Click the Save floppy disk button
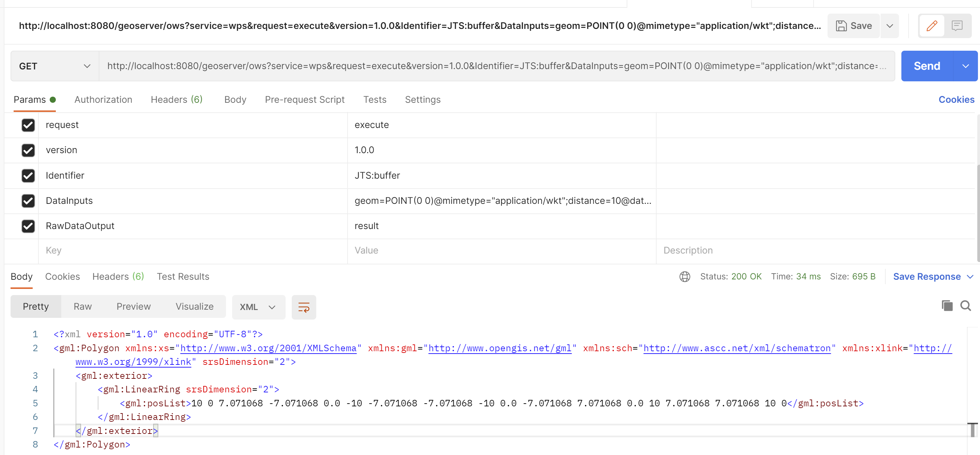This screenshot has width=980, height=455. (853, 26)
